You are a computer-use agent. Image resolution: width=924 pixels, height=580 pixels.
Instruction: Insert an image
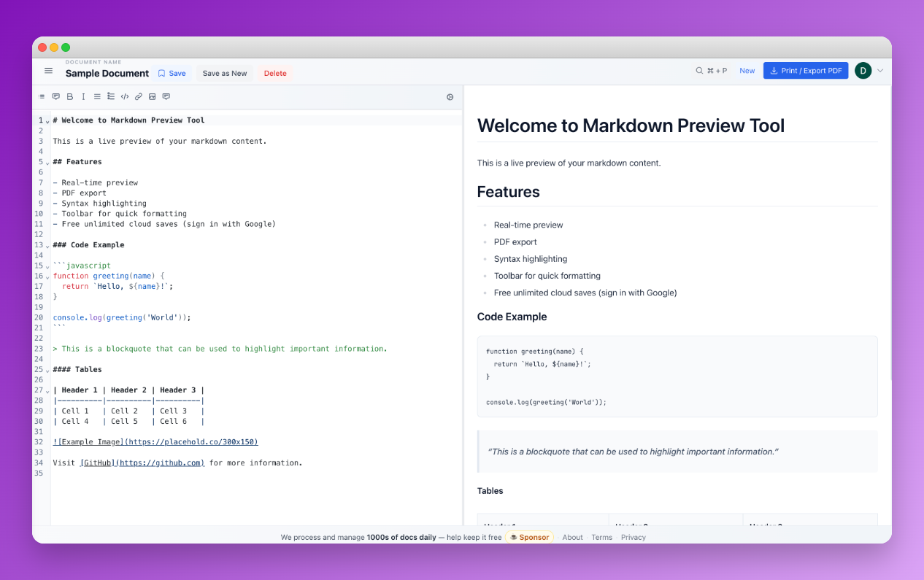click(153, 96)
